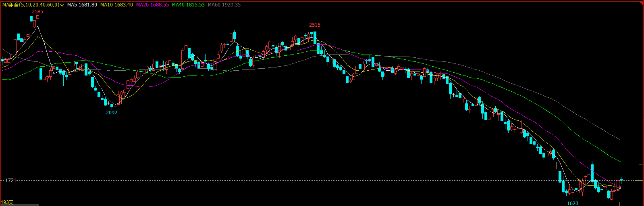Open the MA组合 indicator dropdown chevron

[62, 5]
